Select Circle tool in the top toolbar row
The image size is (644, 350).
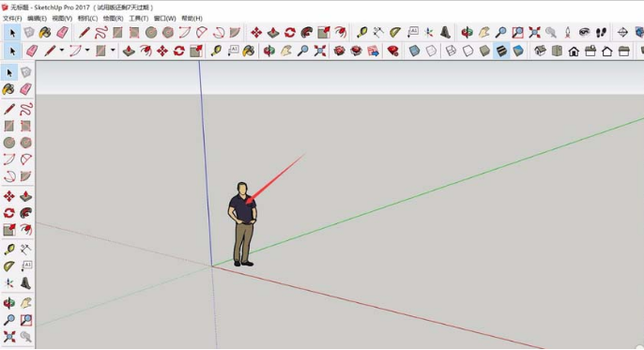point(151,33)
